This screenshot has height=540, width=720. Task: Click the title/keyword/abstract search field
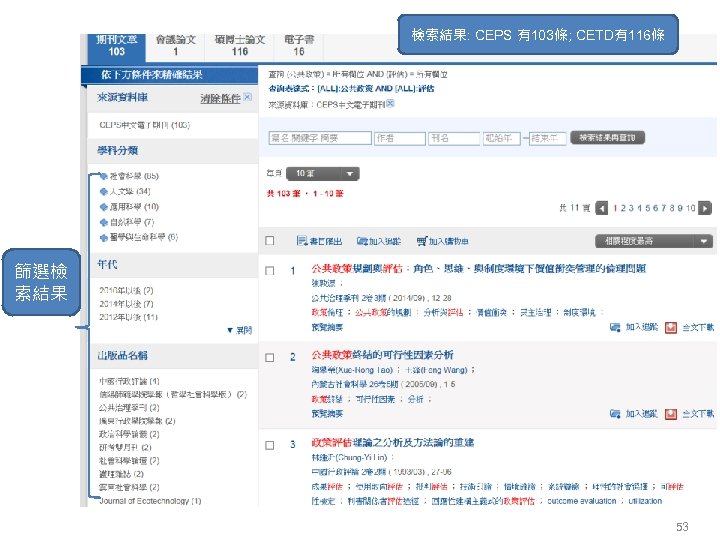click(320, 138)
